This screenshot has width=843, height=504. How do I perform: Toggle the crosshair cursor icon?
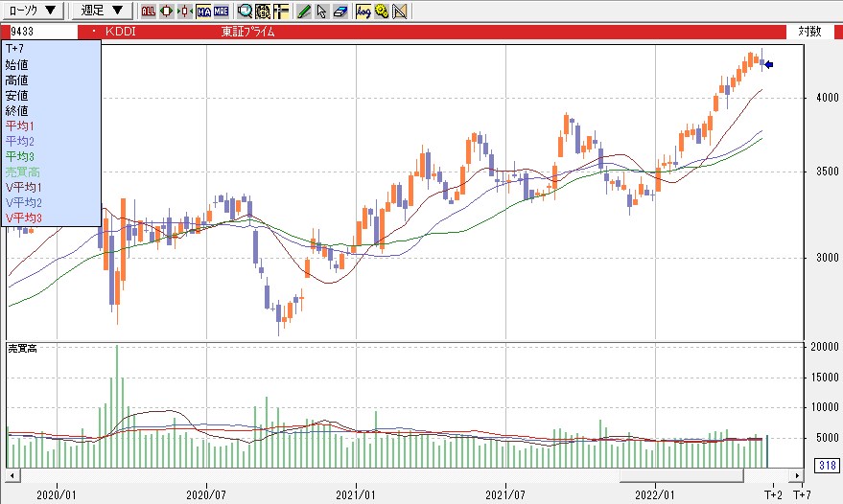click(x=280, y=11)
